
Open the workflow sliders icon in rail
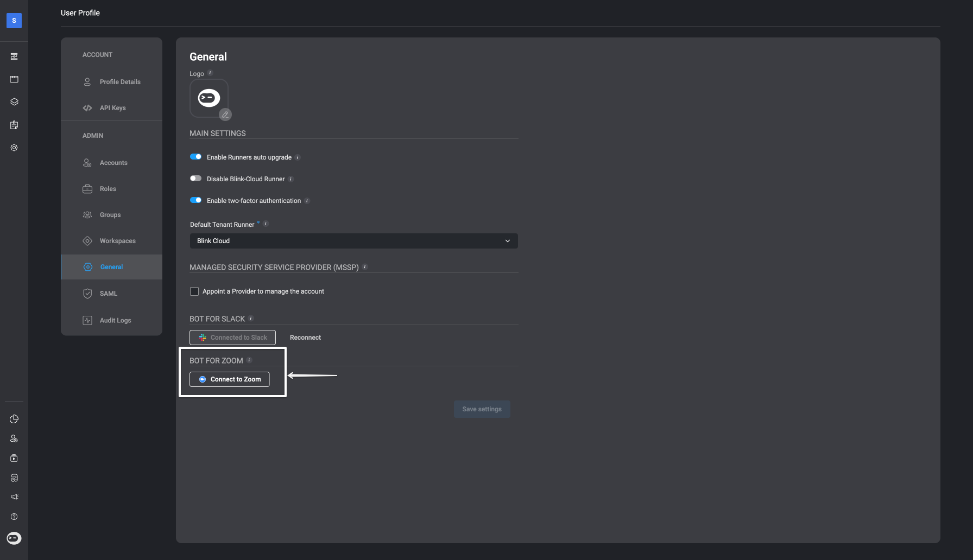tap(14, 56)
